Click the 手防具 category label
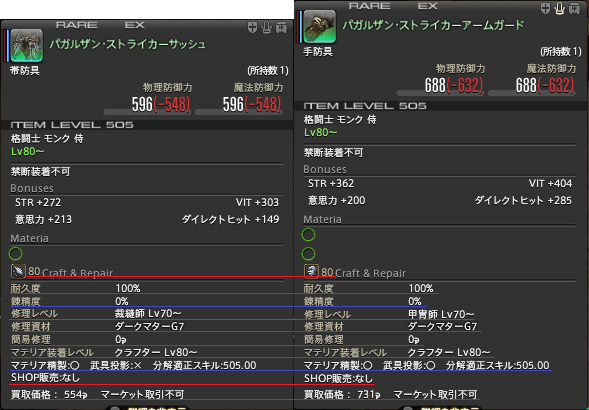Screen dimensions: 589x410 (x=318, y=51)
